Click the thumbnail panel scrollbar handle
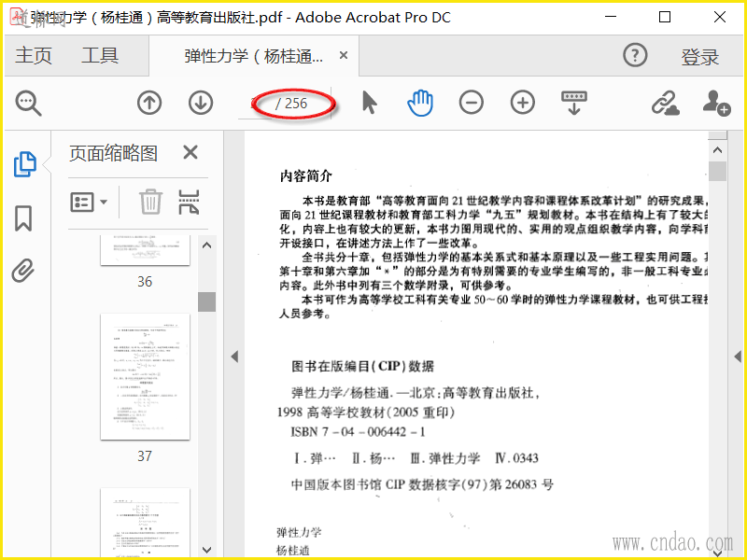The image size is (747, 560). click(x=206, y=301)
